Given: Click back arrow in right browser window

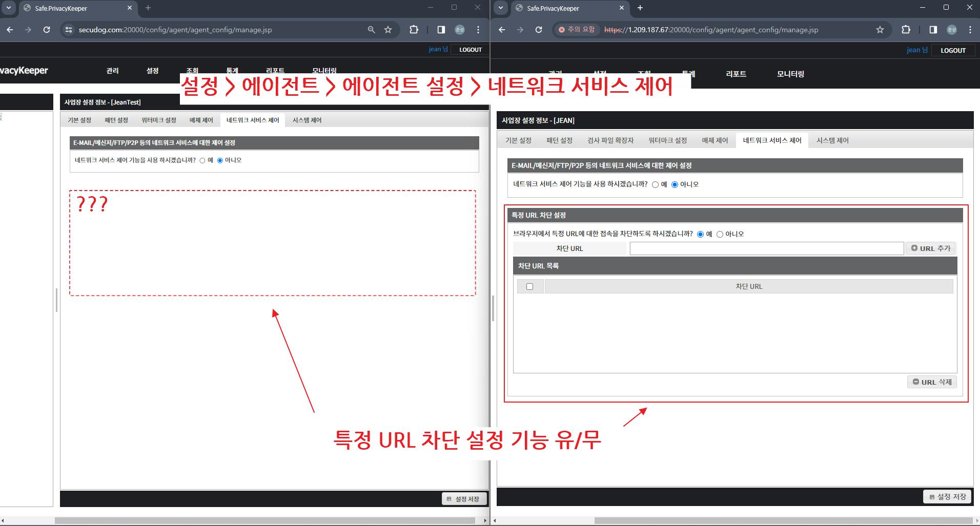Looking at the screenshot, I should 502,30.
